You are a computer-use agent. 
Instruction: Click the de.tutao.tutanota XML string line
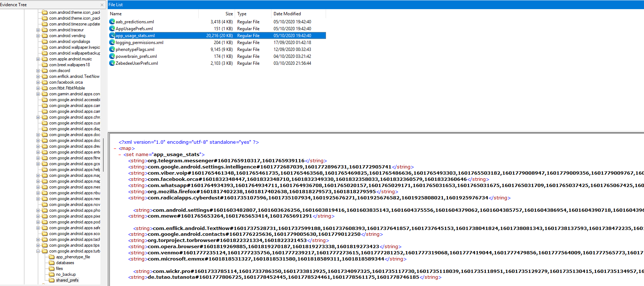click(285, 277)
